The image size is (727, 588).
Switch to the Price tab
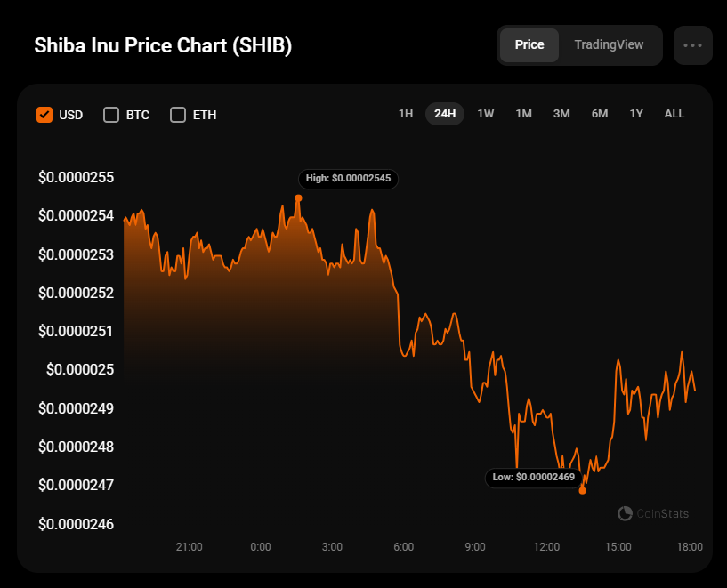(x=529, y=45)
